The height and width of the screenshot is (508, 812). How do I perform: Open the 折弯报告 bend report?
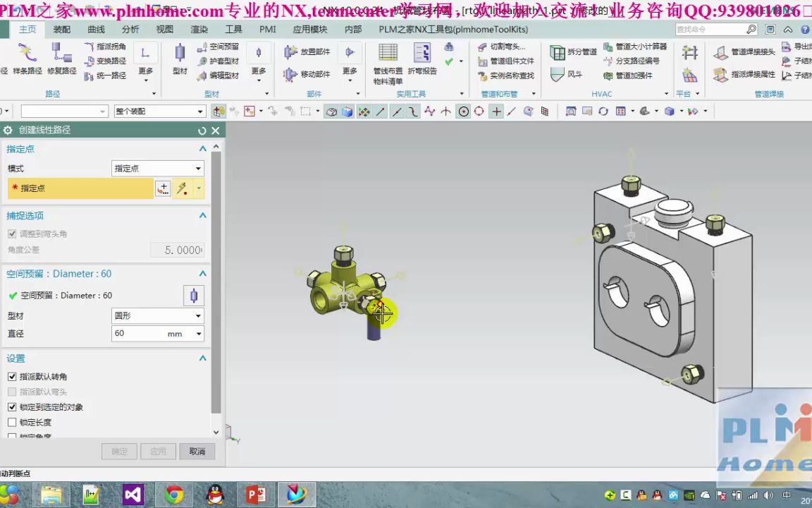pyautogui.click(x=422, y=58)
